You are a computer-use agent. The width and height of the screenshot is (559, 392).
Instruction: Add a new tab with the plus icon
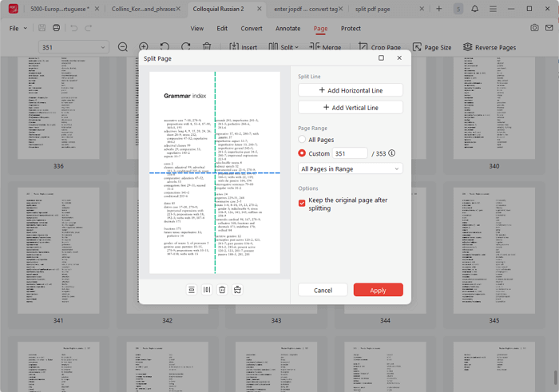click(439, 9)
